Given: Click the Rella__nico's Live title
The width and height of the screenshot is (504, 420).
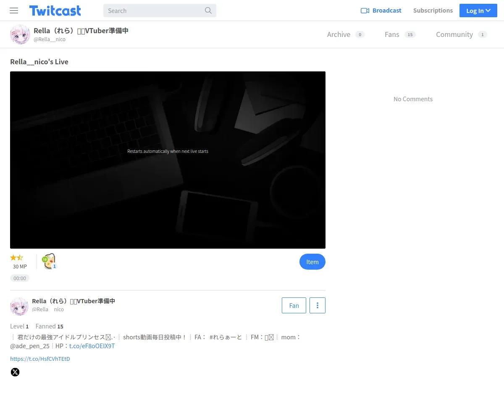Looking at the screenshot, I should click(x=39, y=62).
